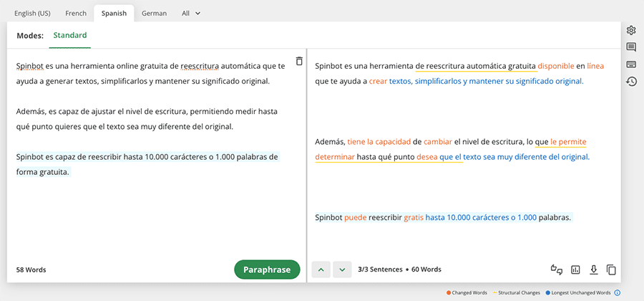Viewport: 644px width, 301px height.
Task: Click the Paraphrase button
Action: click(267, 269)
